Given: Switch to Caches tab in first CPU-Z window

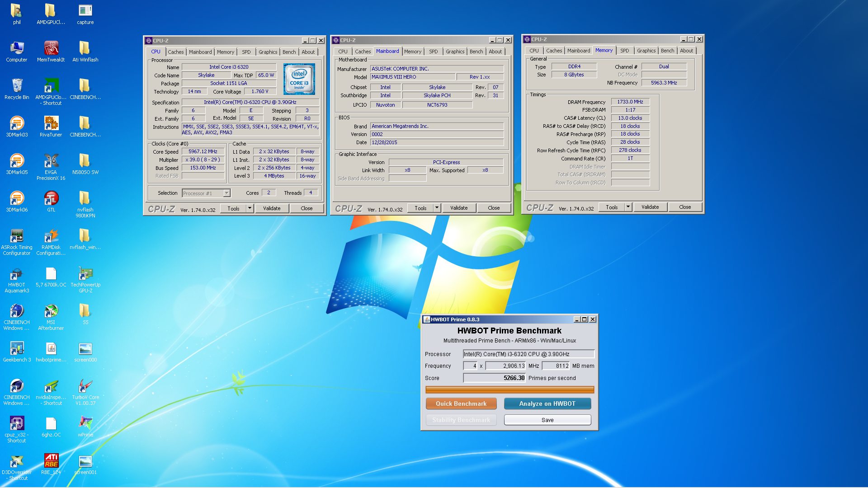Looking at the screenshot, I should tap(176, 52).
